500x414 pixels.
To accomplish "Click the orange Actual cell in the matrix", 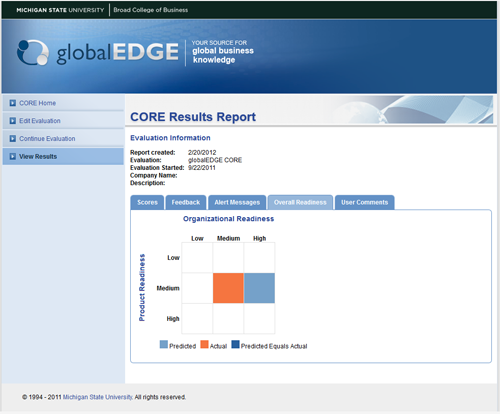I will click(x=228, y=288).
